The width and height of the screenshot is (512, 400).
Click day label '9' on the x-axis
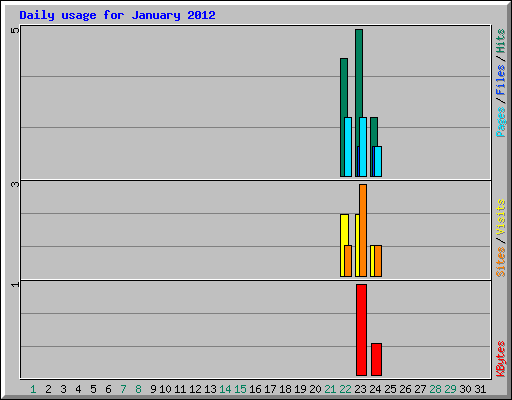click(x=153, y=389)
